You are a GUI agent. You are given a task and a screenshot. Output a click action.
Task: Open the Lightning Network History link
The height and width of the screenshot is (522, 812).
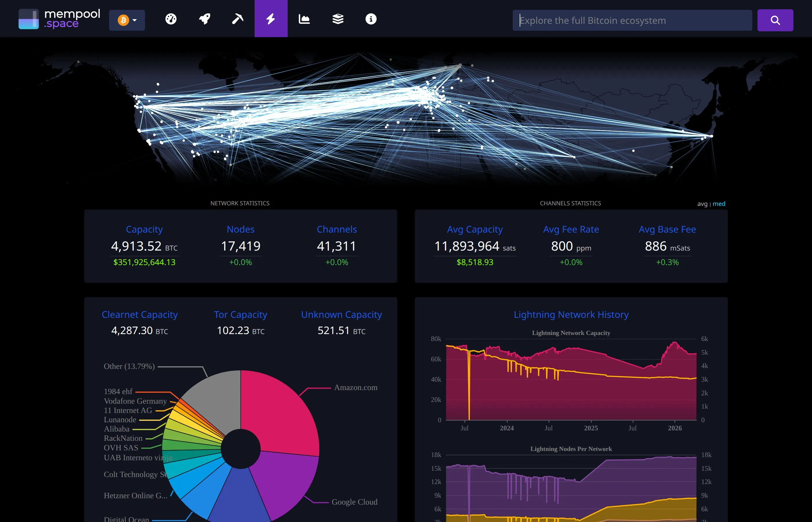(x=571, y=315)
